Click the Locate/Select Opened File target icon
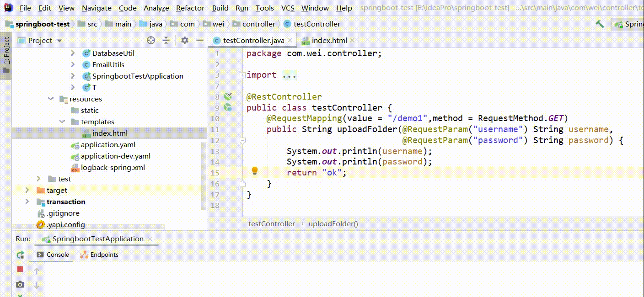This screenshot has height=297, width=644. (x=151, y=40)
